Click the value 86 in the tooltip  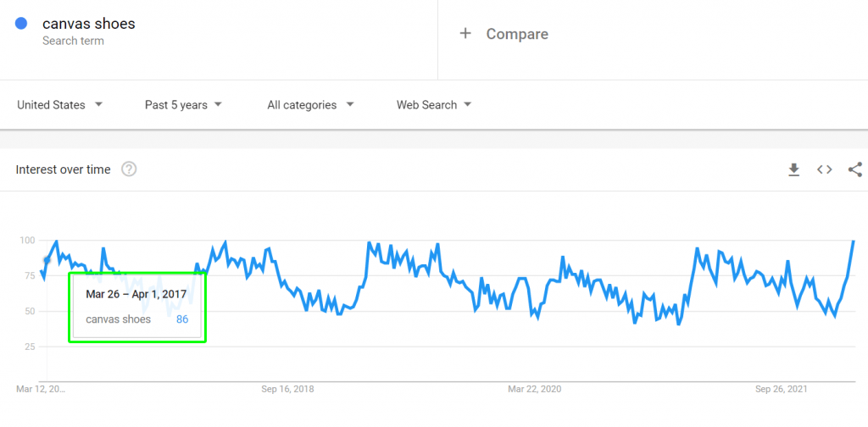click(182, 319)
